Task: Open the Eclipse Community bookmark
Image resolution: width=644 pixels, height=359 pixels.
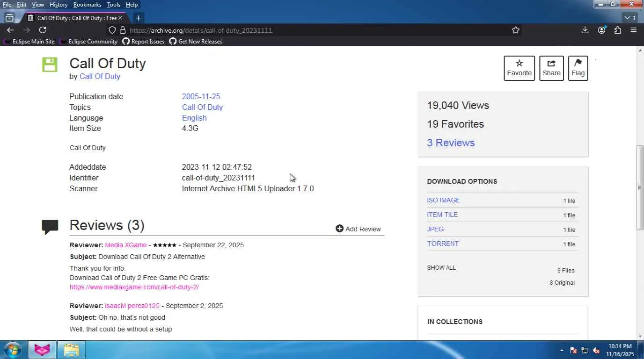Action: (x=88, y=42)
